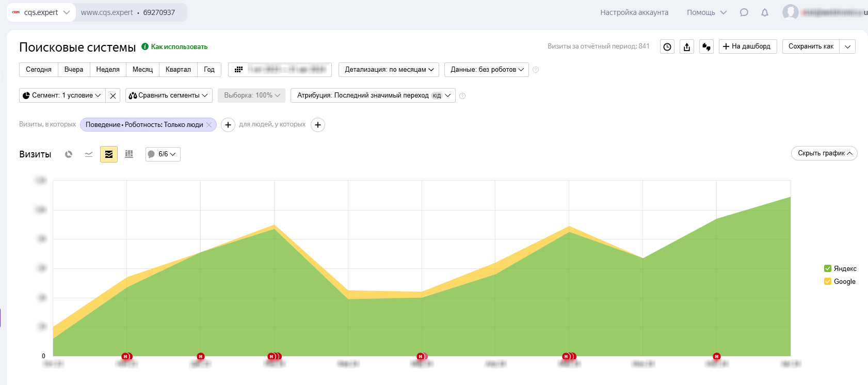Click the export report icon

pyautogui.click(x=687, y=47)
